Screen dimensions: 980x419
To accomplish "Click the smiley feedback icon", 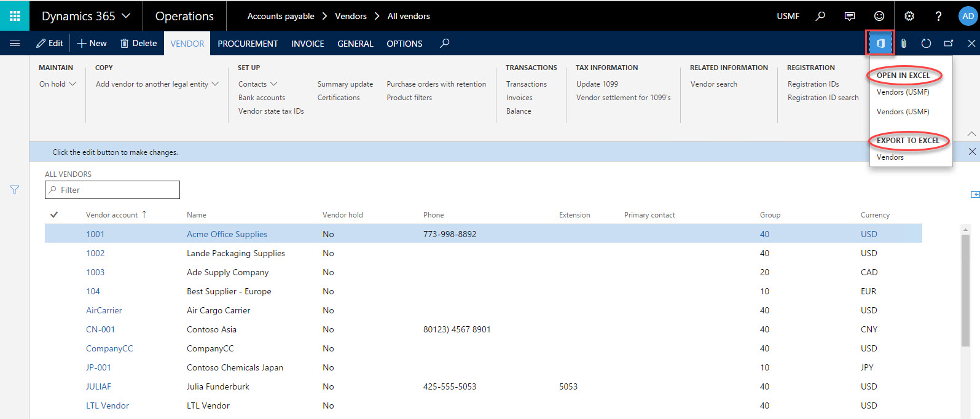I will point(879,16).
